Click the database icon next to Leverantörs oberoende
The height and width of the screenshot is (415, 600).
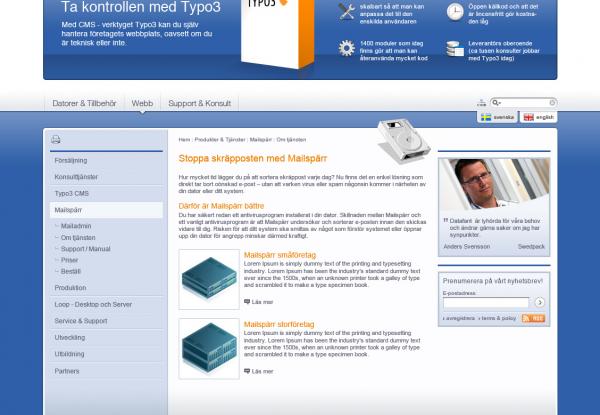click(x=455, y=49)
